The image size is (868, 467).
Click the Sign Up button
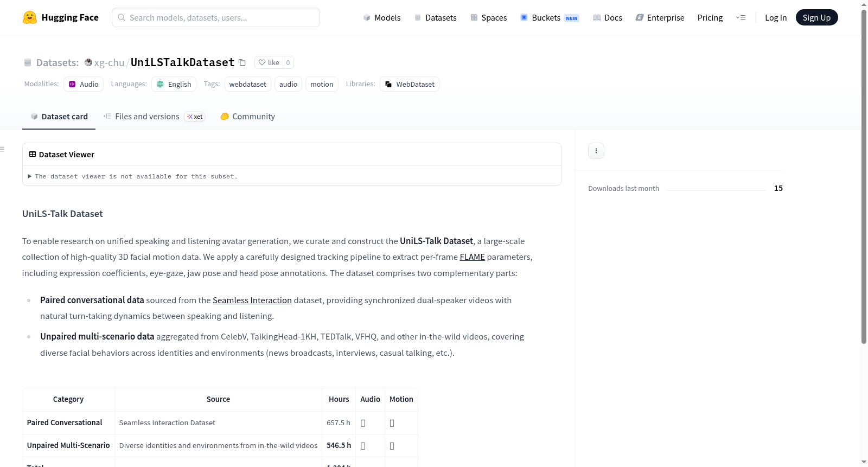point(816,17)
